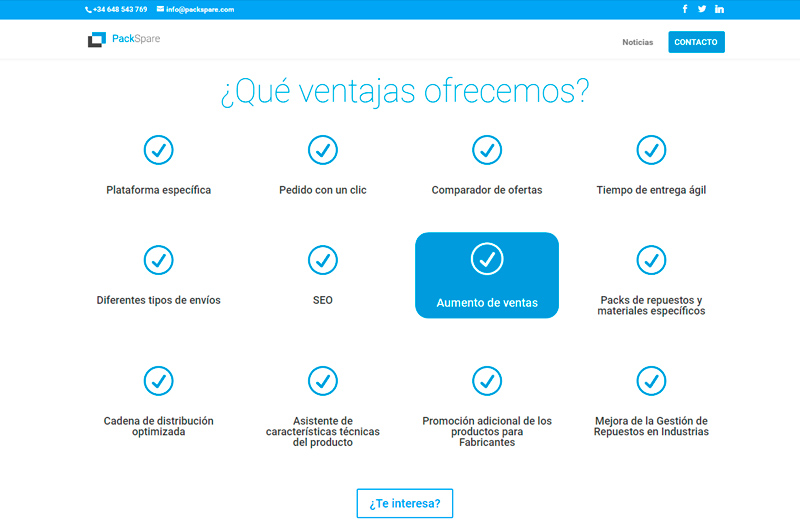Click the info@packspare.com email link
800x531 pixels.
(195, 10)
